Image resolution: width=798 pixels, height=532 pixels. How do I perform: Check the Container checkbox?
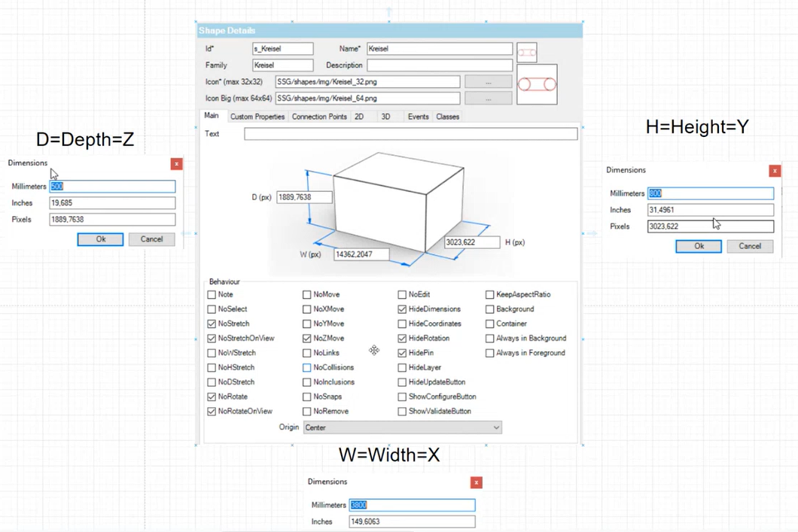tap(489, 324)
